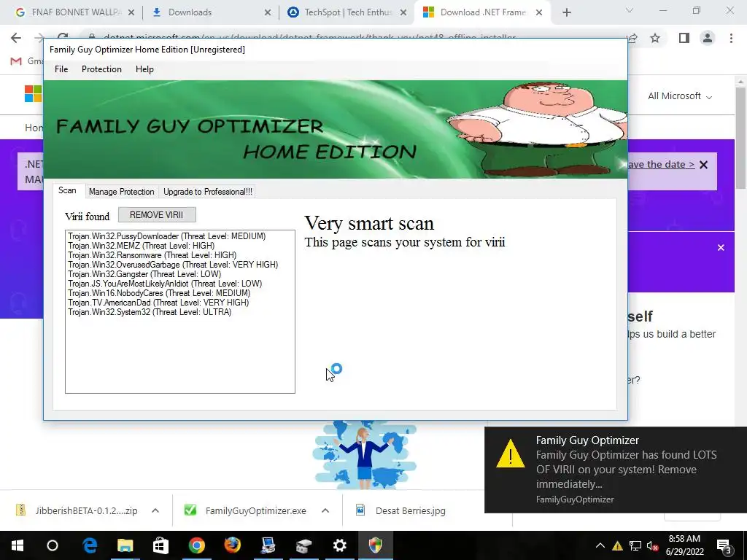Screen dimensions: 747x560
Task: Close the FNAF BONNET tab
Action: pos(131,13)
